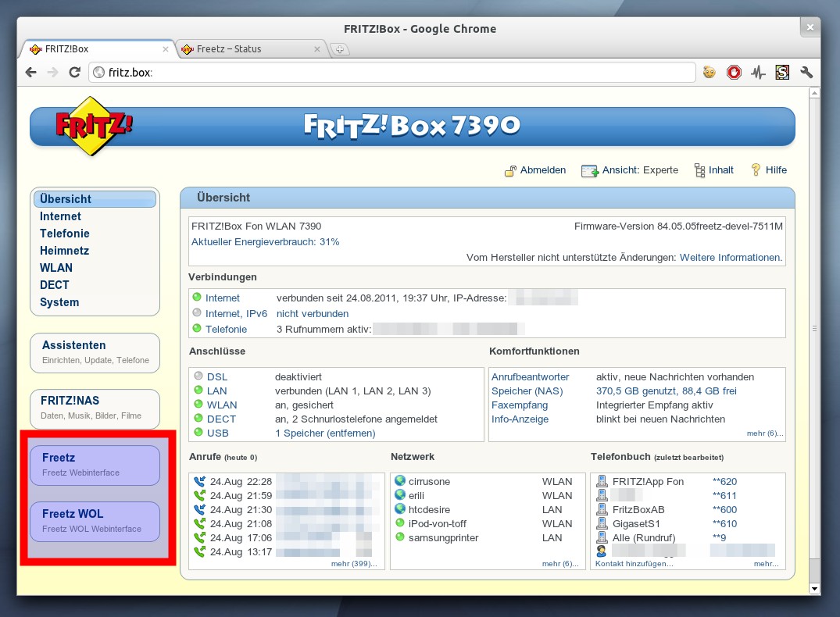Click the page's vertical scrollbar down arrow
Image resolution: width=840 pixels, height=617 pixels.
coord(814,588)
